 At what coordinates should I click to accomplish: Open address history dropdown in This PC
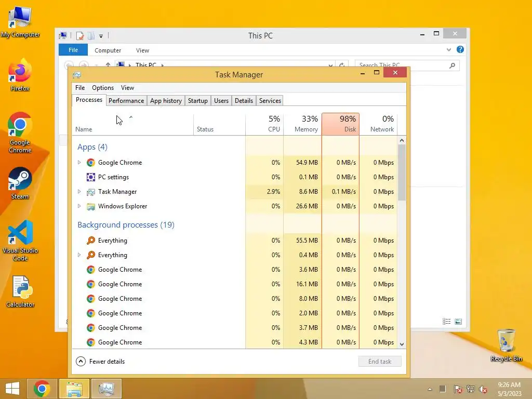coord(330,65)
